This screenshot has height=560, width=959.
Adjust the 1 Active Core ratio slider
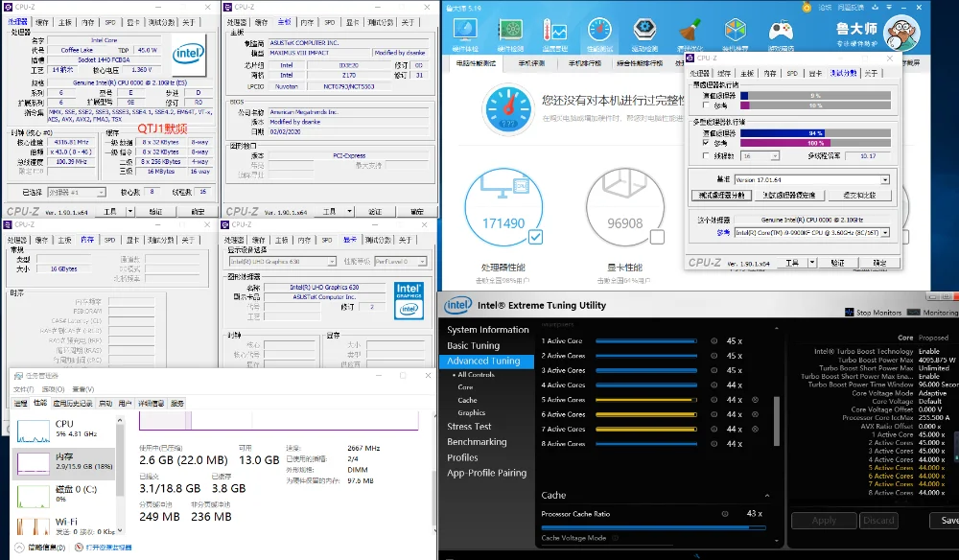tap(645, 341)
